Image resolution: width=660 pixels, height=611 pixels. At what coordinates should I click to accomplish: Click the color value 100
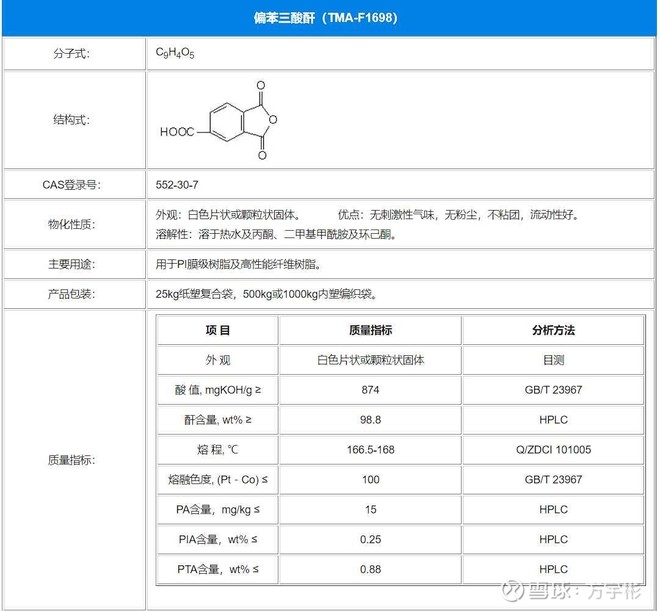(370, 480)
